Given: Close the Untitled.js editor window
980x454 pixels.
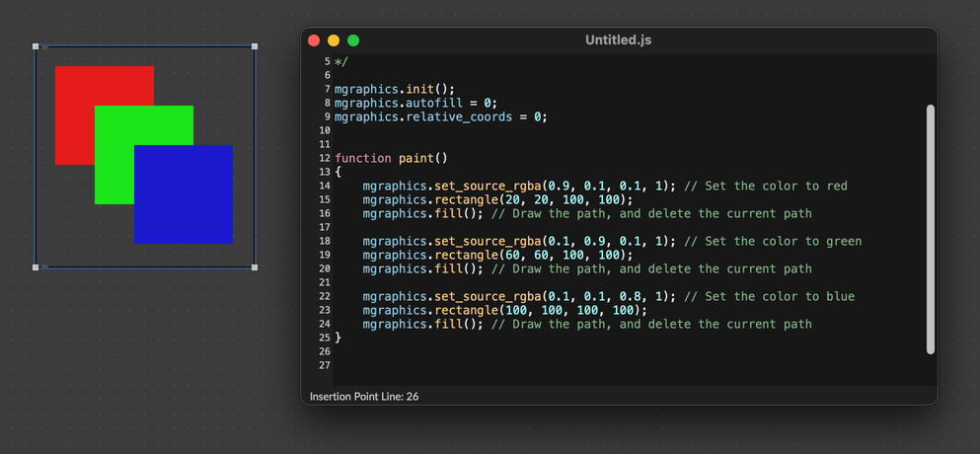Looking at the screenshot, I should coord(314,40).
